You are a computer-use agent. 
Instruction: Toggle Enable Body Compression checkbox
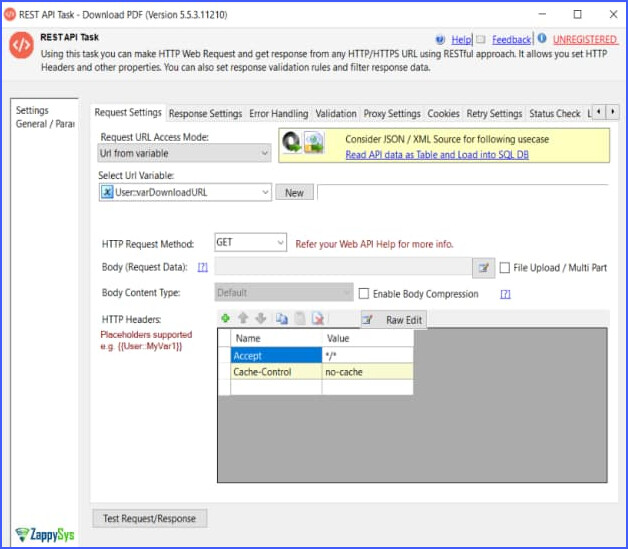coord(364,294)
